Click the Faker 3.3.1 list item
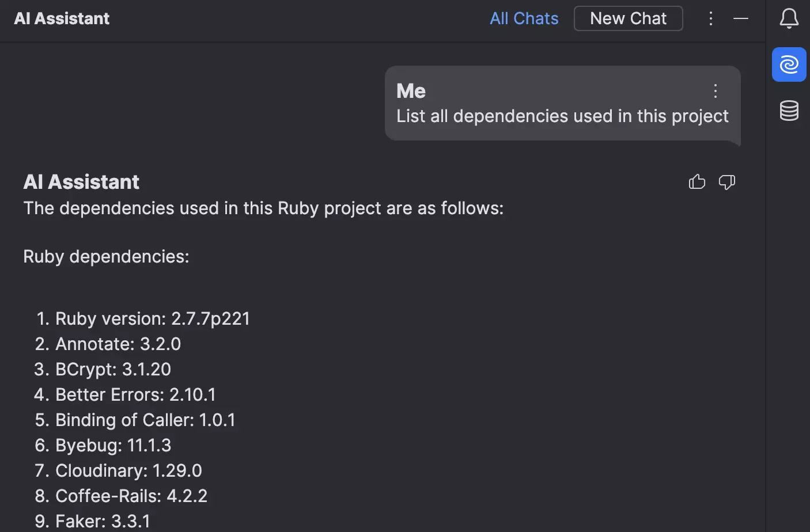This screenshot has width=810, height=532. [102, 520]
